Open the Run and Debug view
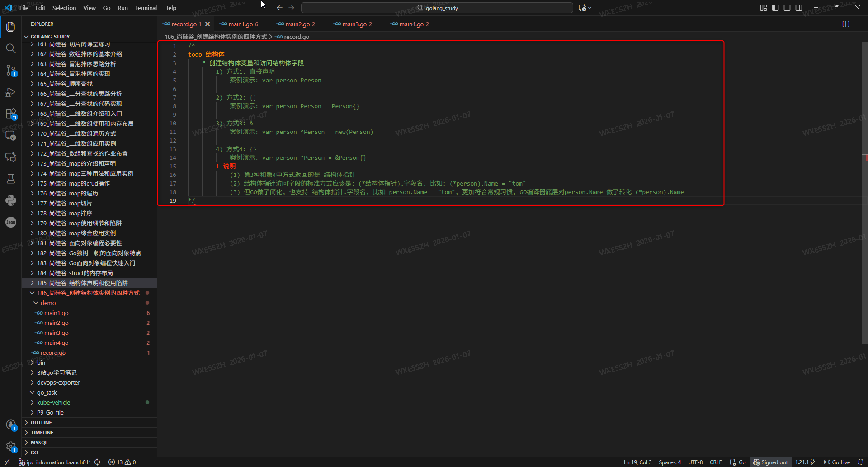Viewport: 868px width, 467px height. 11,92
